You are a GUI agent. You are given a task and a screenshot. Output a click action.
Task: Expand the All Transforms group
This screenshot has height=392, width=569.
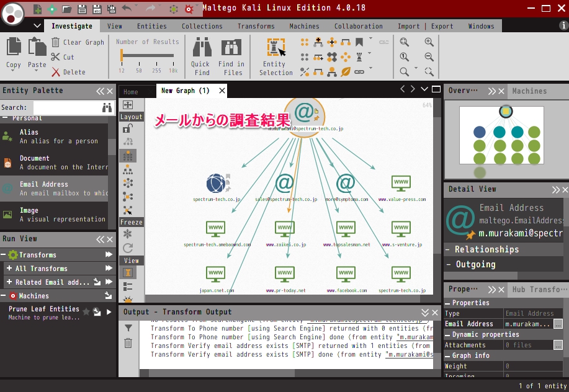9,269
